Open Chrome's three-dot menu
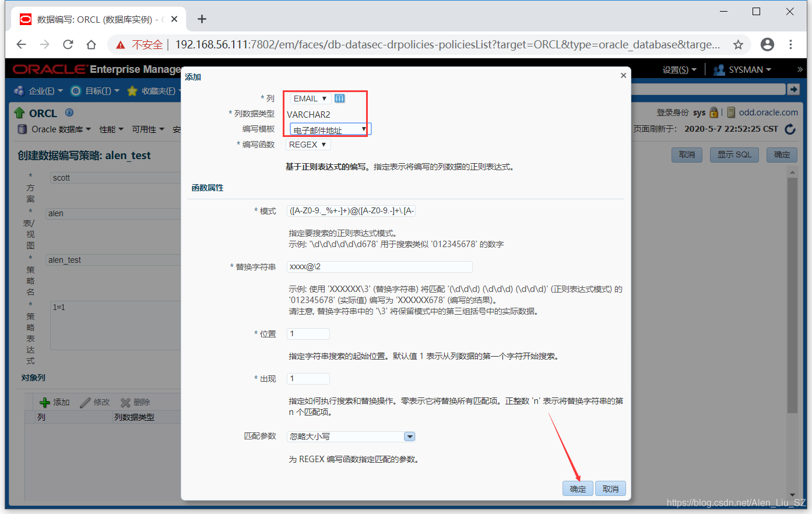This screenshot has height=514, width=812. click(790, 44)
